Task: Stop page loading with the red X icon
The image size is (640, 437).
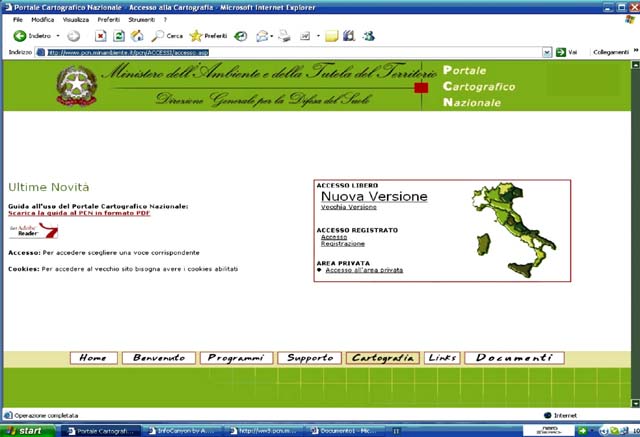Action: tap(100, 36)
